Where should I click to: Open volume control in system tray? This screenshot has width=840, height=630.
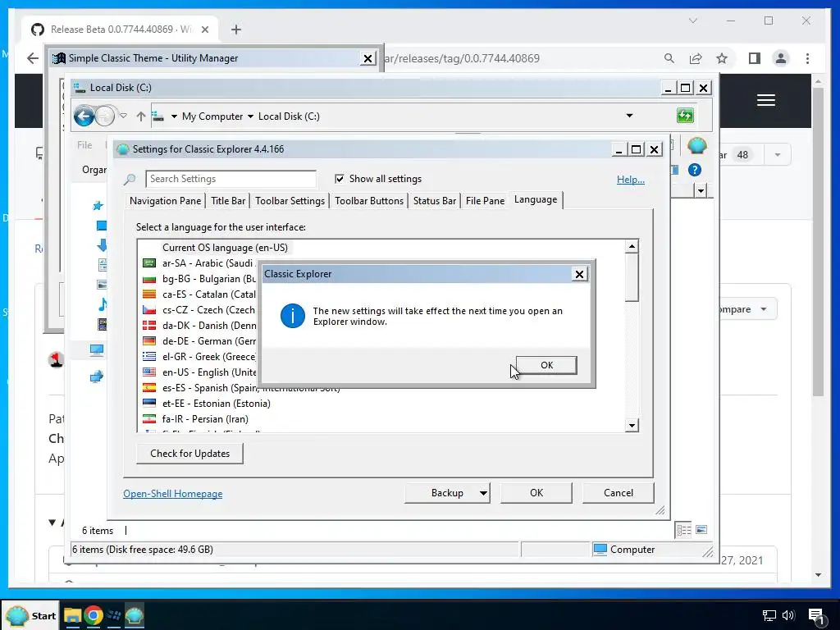pyautogui.click(x=788, y=615)
